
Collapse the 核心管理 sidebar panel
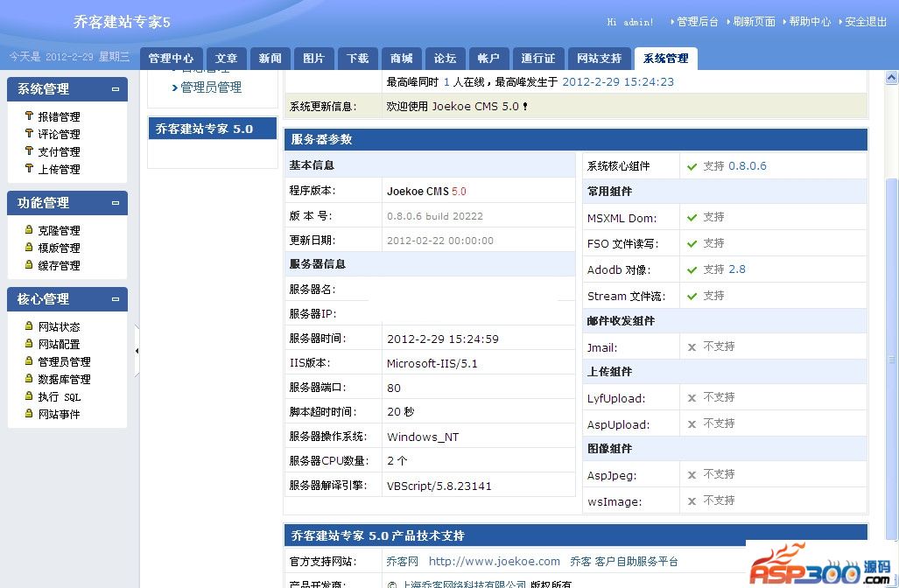pos(116,299)
